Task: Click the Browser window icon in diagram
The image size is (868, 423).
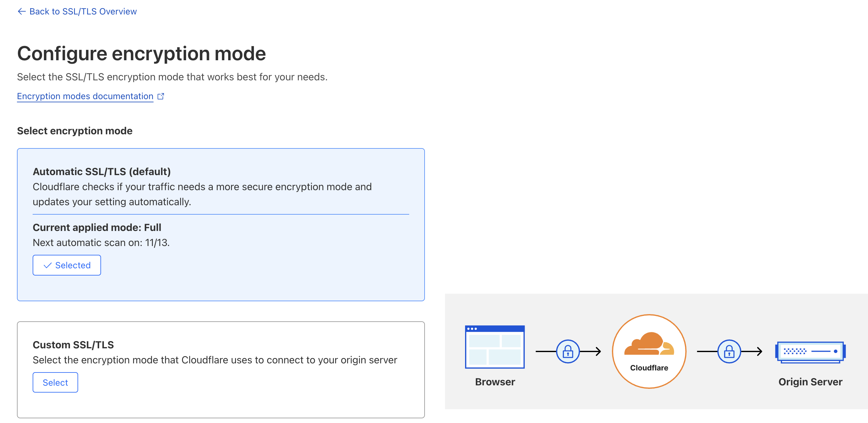Action: coord(495,347)
